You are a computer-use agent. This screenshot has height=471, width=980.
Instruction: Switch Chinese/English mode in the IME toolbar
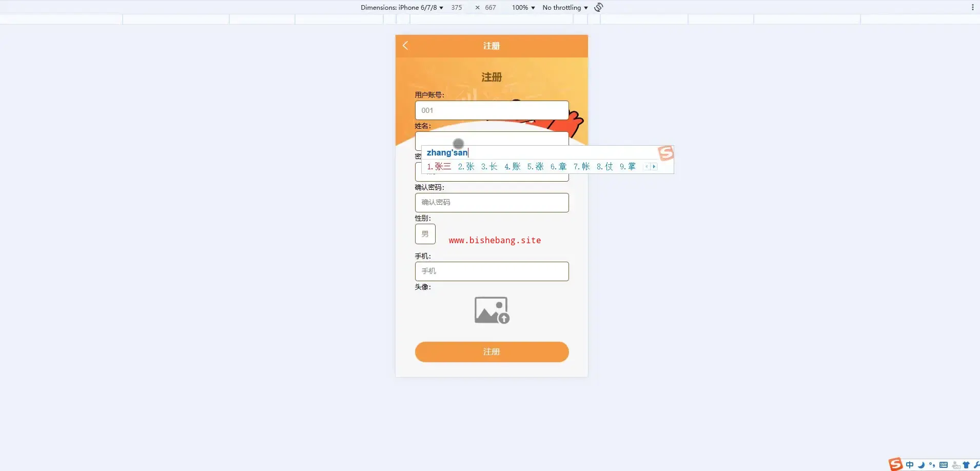point(910,465)
